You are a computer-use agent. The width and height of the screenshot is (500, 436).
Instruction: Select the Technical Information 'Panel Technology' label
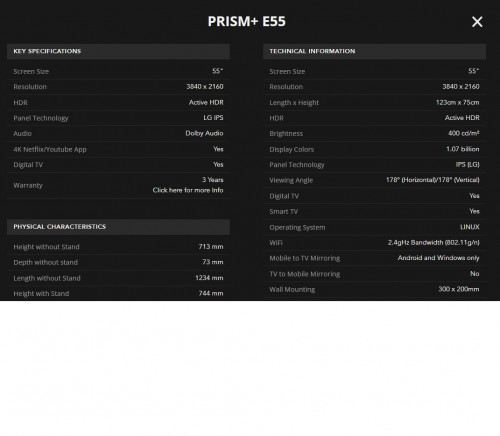(x=297, y=165)
